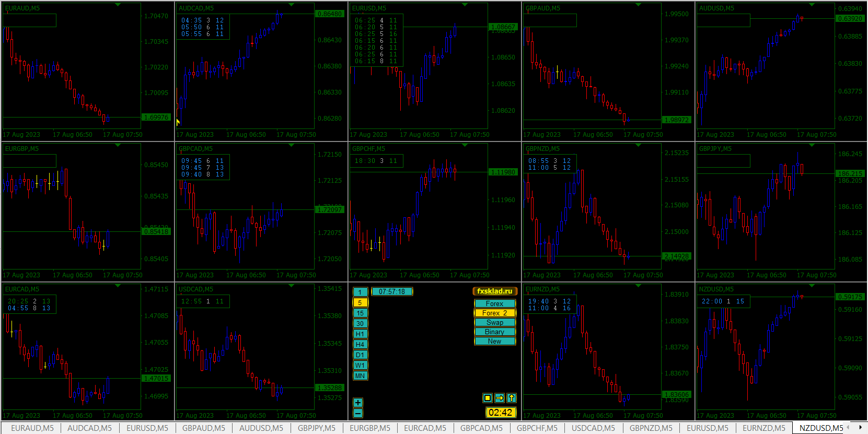Viewport: 868px width, 434px height.
Task: Open the EURGBP,M5 tab
Action: [x=370, y=428]
